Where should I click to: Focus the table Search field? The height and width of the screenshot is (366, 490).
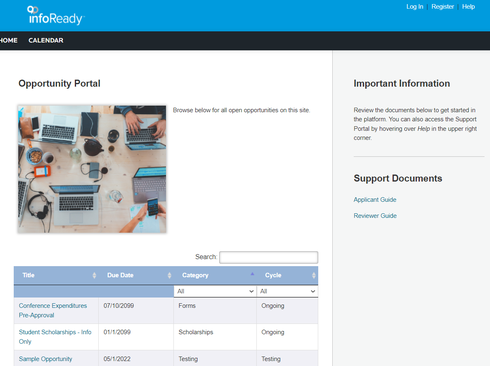pos(269,257)
